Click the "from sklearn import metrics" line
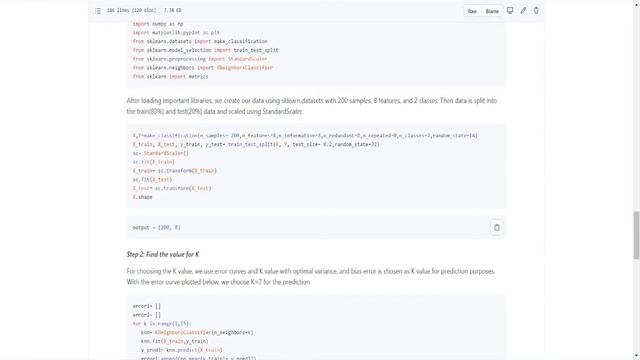Screen dimensions: 640x360 170,76
